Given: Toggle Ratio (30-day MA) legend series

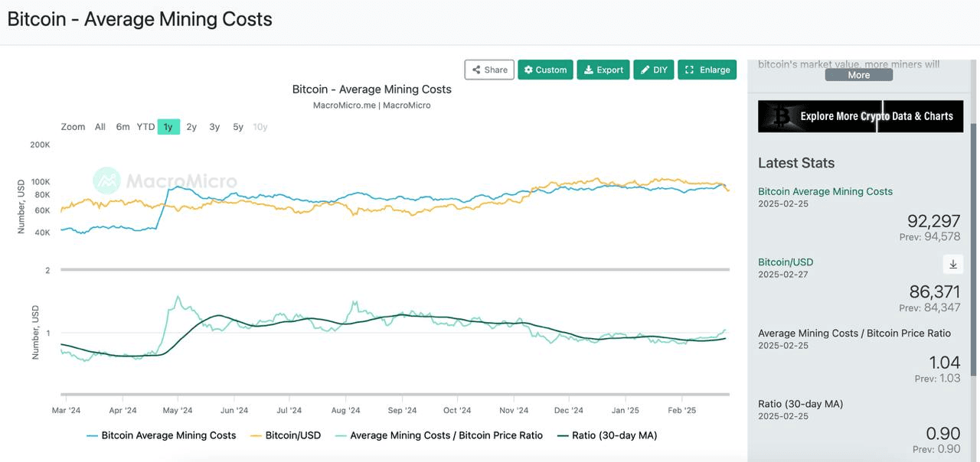Looking at the screenshot, I should [607, 435].
